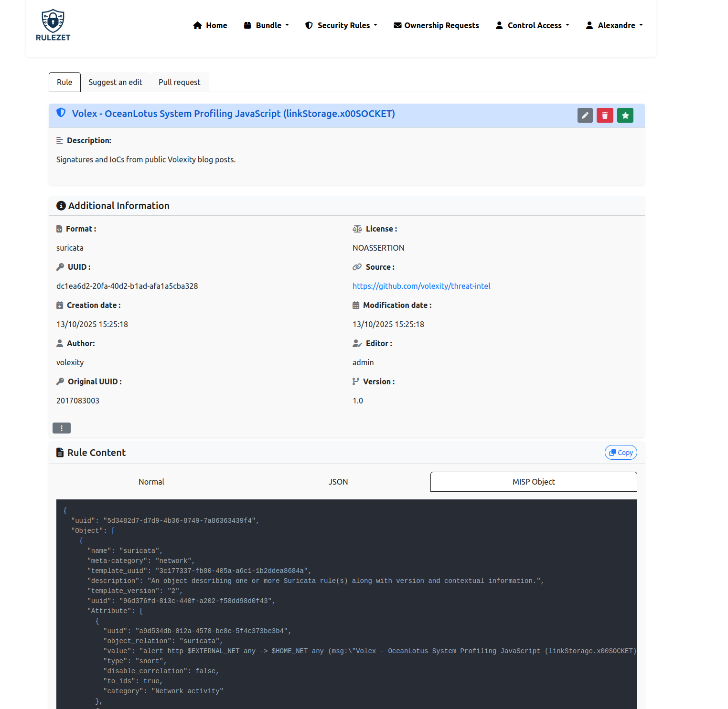Image resolution: width=728 pixels, height=709 pixels.
Task: Click the home icon in navbar
Action: click(197, 25)
